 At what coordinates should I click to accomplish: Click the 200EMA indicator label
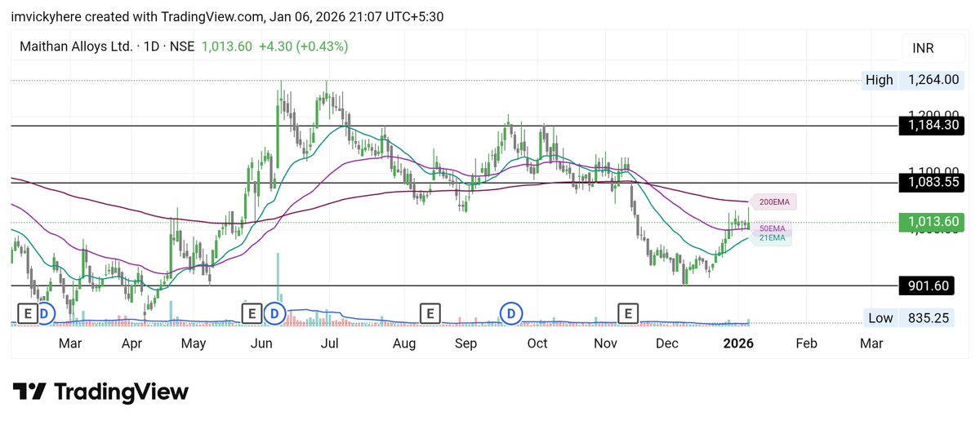773,201
